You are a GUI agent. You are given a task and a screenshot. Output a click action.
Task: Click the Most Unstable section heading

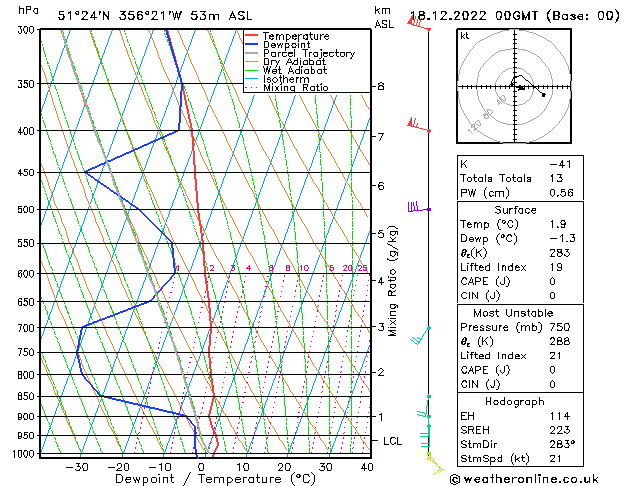tap(513, 313)
